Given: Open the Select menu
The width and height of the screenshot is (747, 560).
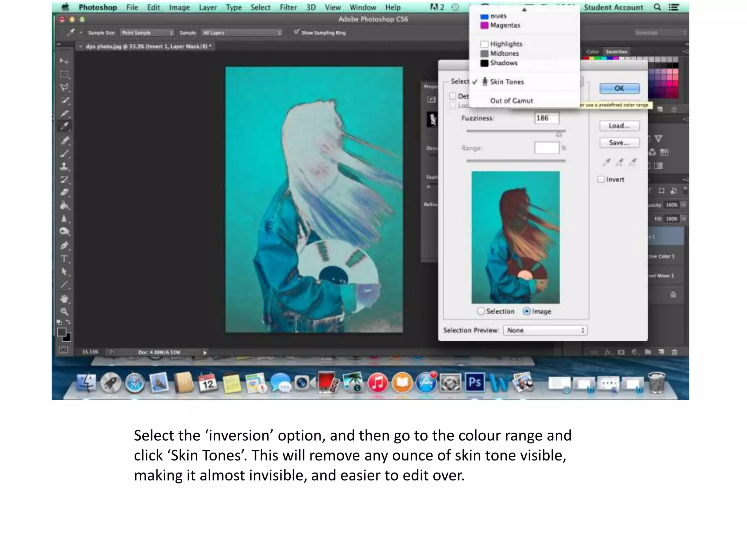Looking at the screenshot, I should point(260,7).
